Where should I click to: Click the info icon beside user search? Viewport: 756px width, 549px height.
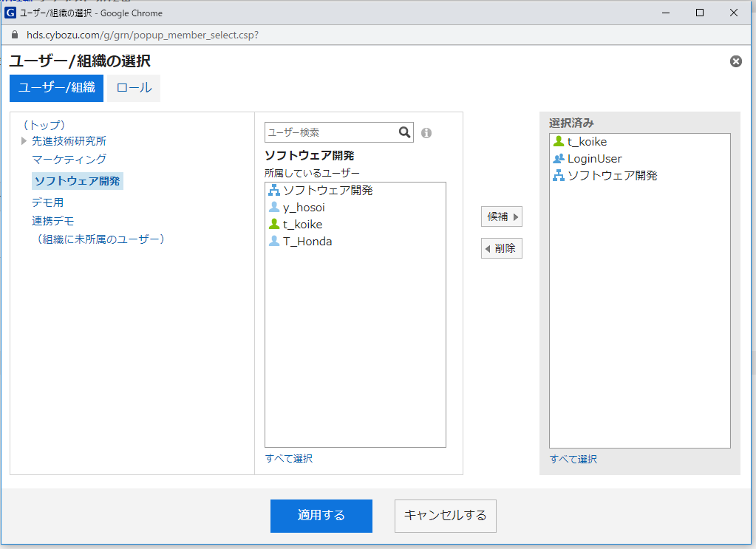pos(426,133)
